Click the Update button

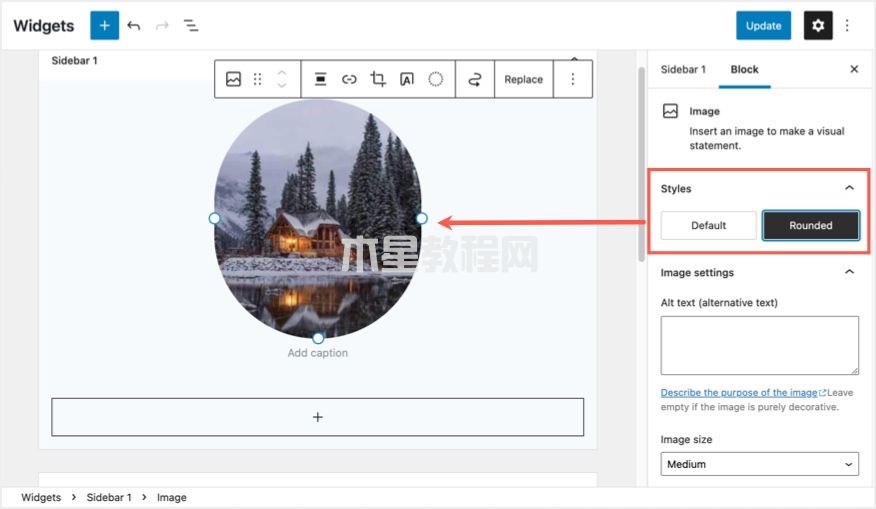pos(763,25)
